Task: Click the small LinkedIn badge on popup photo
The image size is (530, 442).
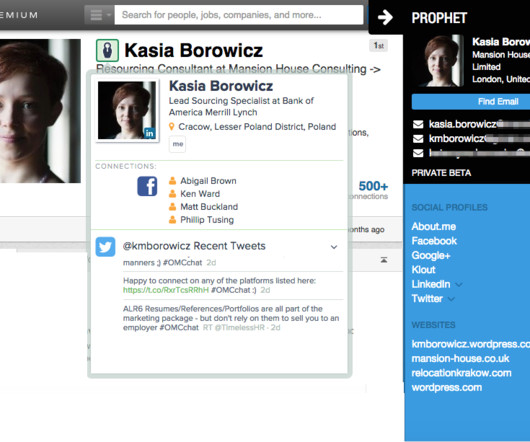Action: coord(149,133)
